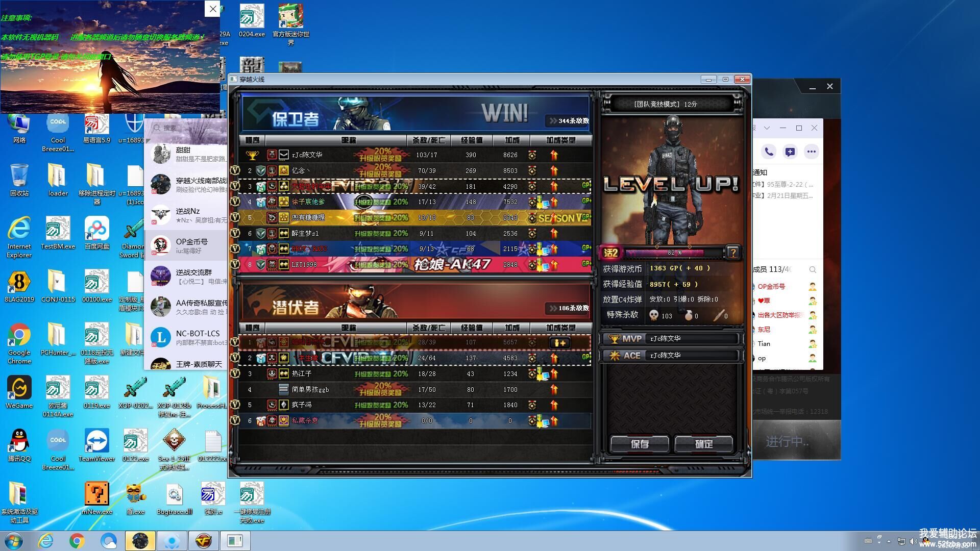
Task: Open Chrome from the taskbar
Action: (77, 541)
